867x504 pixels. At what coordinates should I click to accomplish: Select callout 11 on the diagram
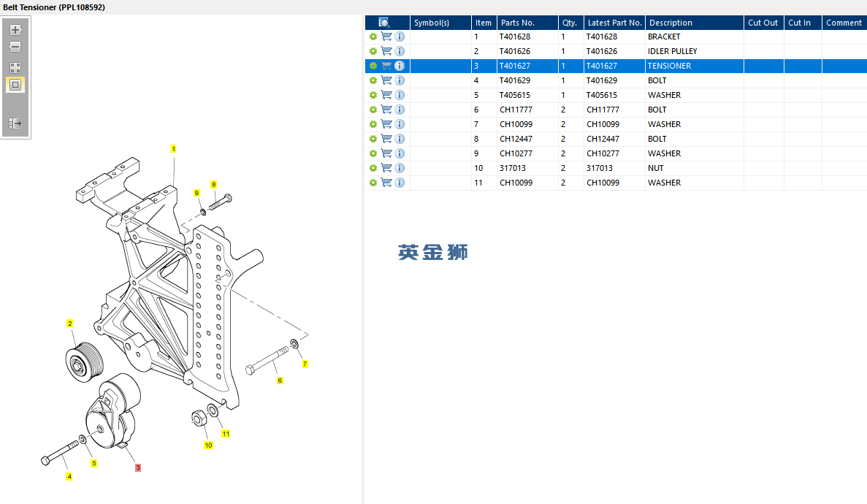[226, 434]
